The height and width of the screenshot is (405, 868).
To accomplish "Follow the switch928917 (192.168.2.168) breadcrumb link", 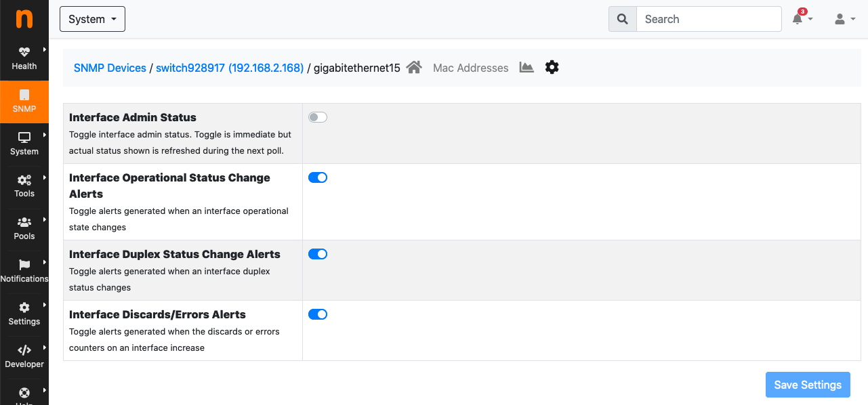I will (230, 68).
